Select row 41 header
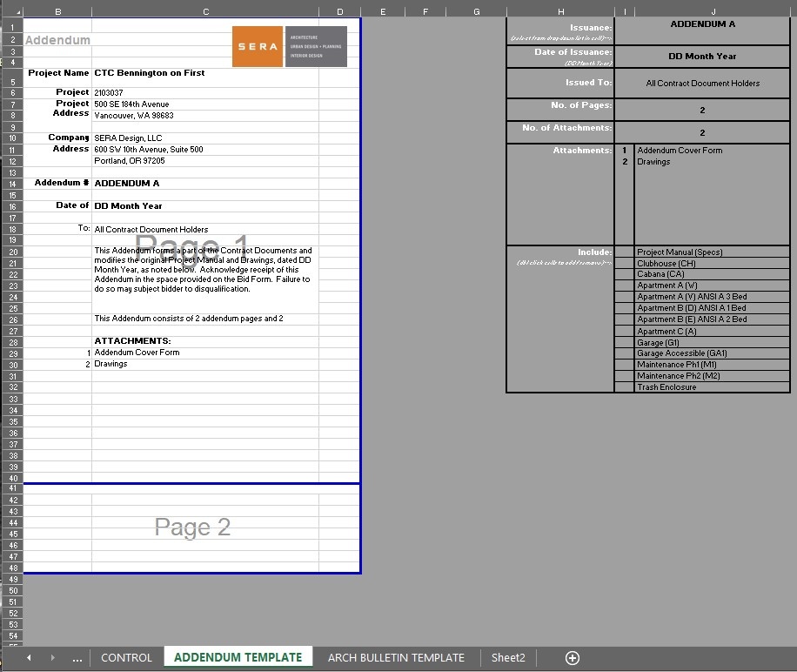This screenshot has height=672, width=797. click(x=13, y=488)
